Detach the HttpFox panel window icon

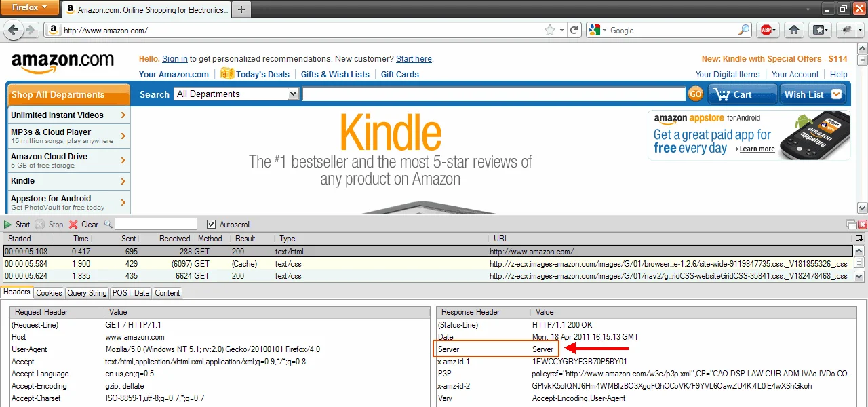coord(852,225)
